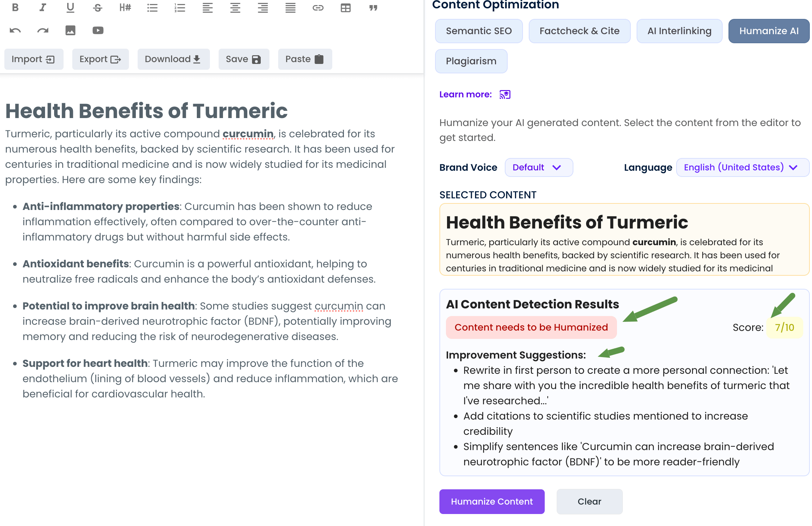Viewport: 812px width, 526px height.
Task: Insert an image into the editor
Action: [x=70, y=31]
